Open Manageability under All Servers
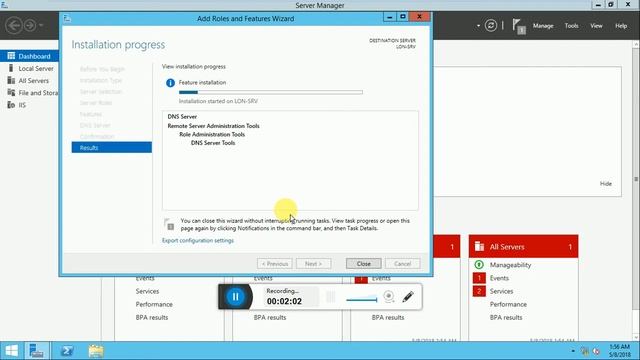 point(510,265)
